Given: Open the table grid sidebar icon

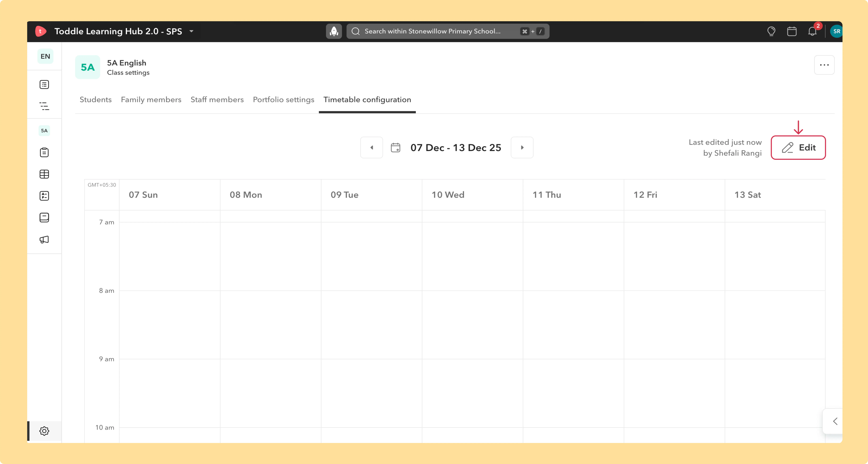Looking at the screenshot, I should pos(44,174).
